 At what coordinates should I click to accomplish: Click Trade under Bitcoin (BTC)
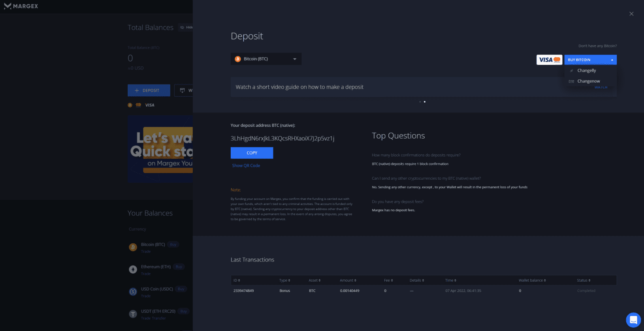coord(146,252)
